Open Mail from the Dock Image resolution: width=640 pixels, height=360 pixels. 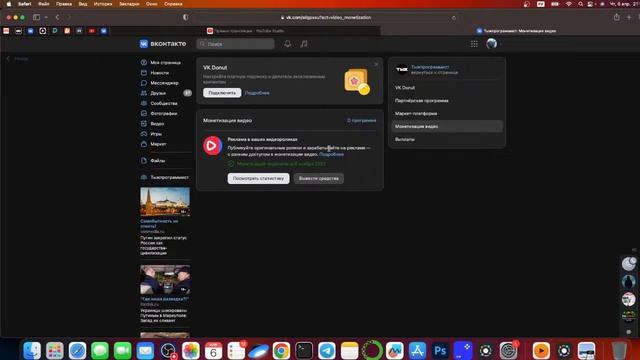(145, 350)
